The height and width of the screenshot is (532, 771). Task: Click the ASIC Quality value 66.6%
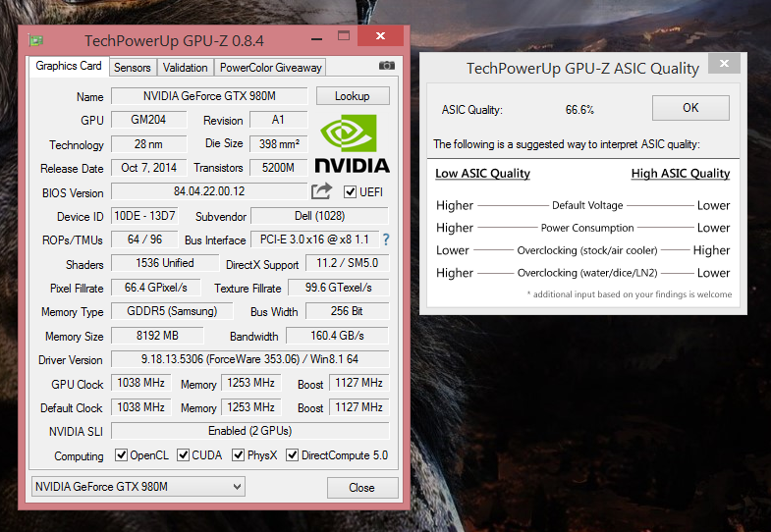(579, 110)
